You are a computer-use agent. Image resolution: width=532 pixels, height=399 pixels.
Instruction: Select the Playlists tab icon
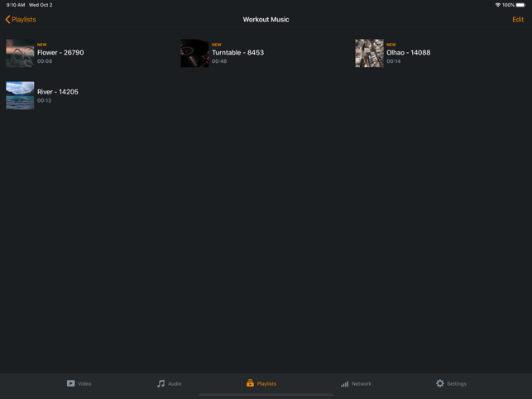[x=250, y=383]
